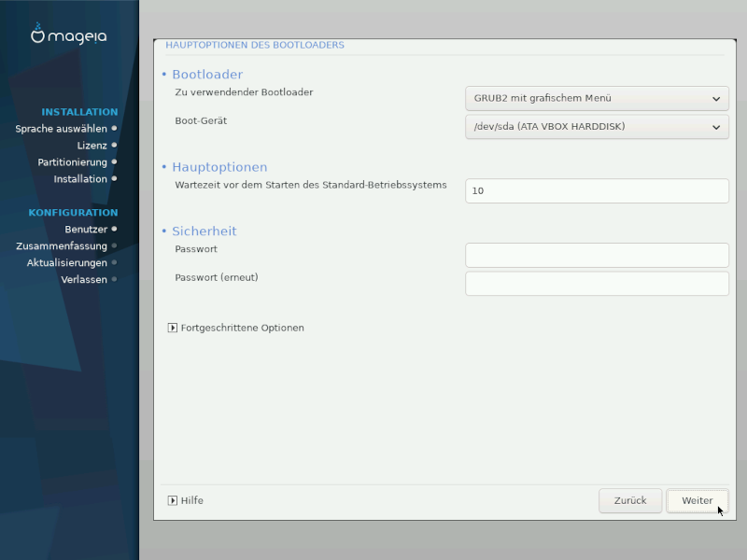Click the Mageia logo in the sidebar
The width and height of the screenshot is (747, 560).
[x=68, y=35]
